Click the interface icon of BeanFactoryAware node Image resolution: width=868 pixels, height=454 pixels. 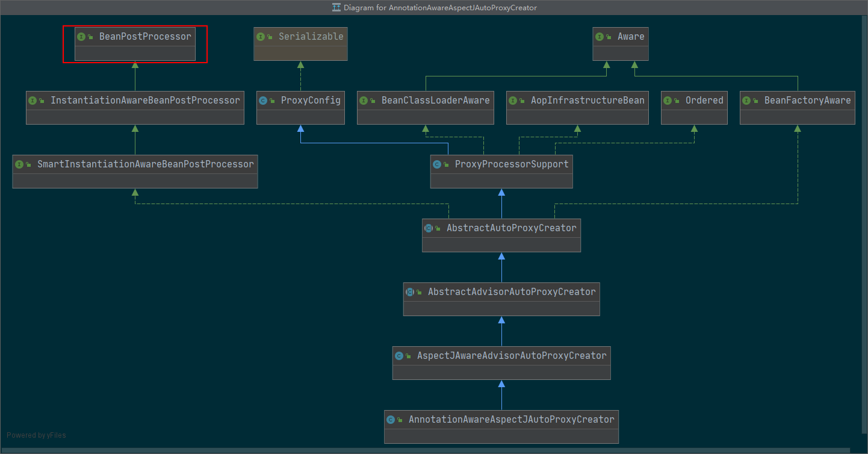(746, 101)
